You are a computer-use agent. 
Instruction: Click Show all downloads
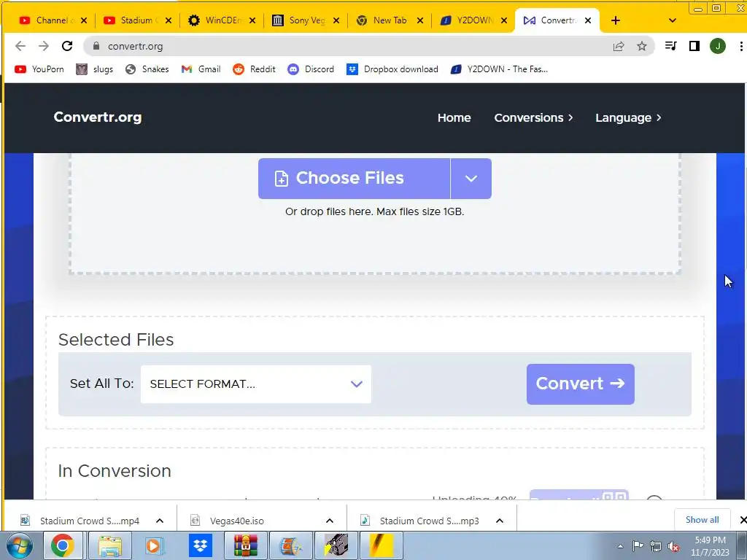[x=703, y=520]
